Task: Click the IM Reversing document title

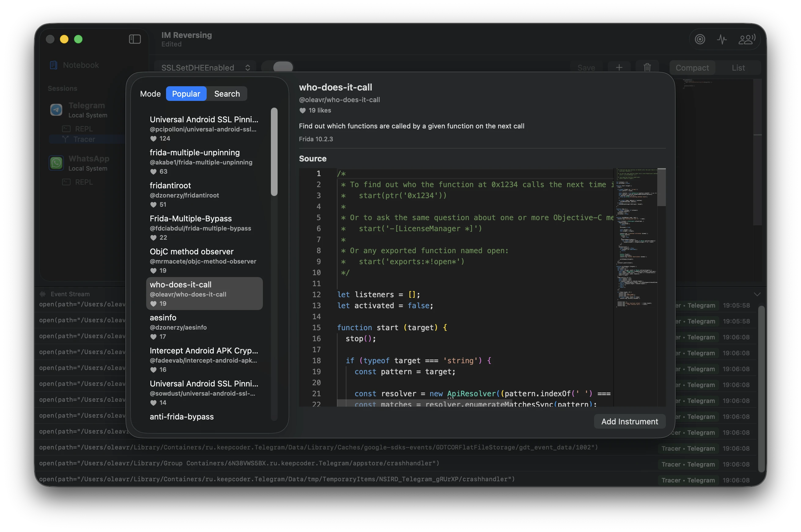Action: point(186,35)
